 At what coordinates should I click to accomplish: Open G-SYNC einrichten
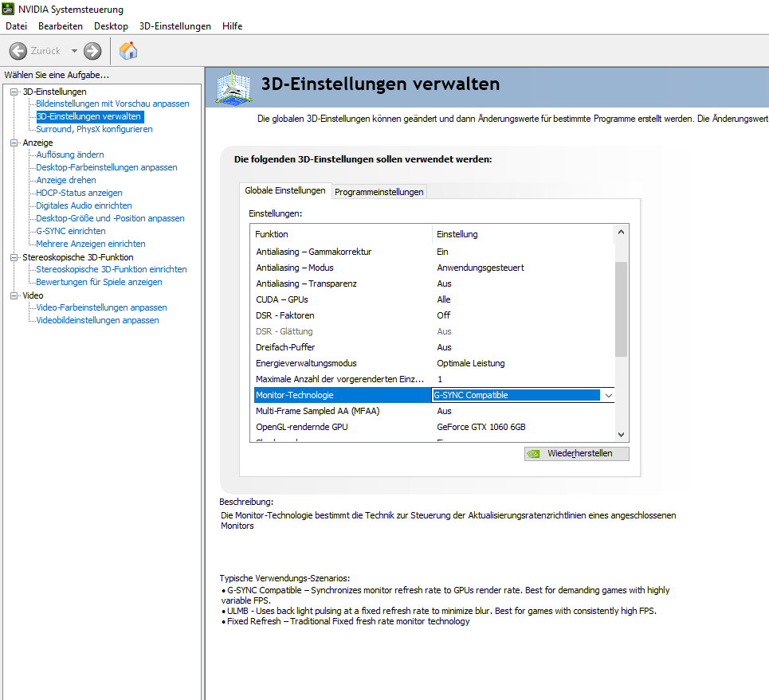71,231
